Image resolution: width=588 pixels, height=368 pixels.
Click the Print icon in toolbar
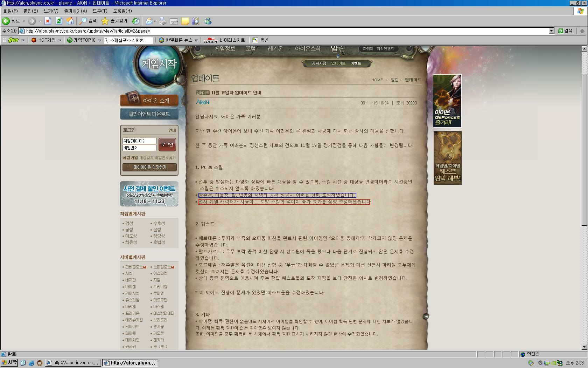coord(163,21)
